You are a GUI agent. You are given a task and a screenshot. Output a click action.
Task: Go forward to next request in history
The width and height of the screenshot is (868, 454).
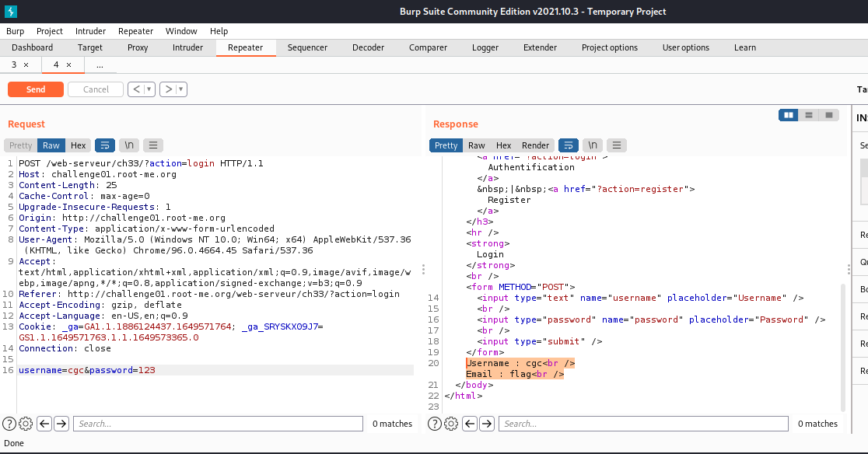(x=168, y=89)
